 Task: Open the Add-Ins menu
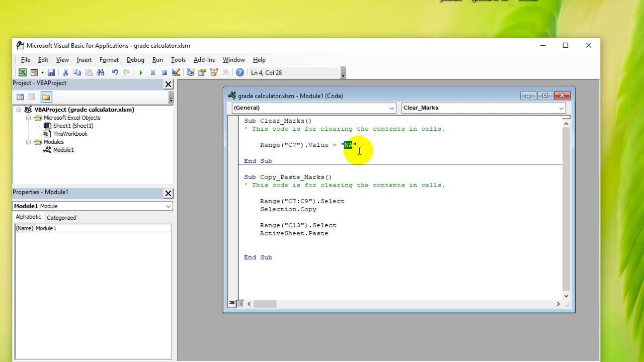tap(204, 60)
